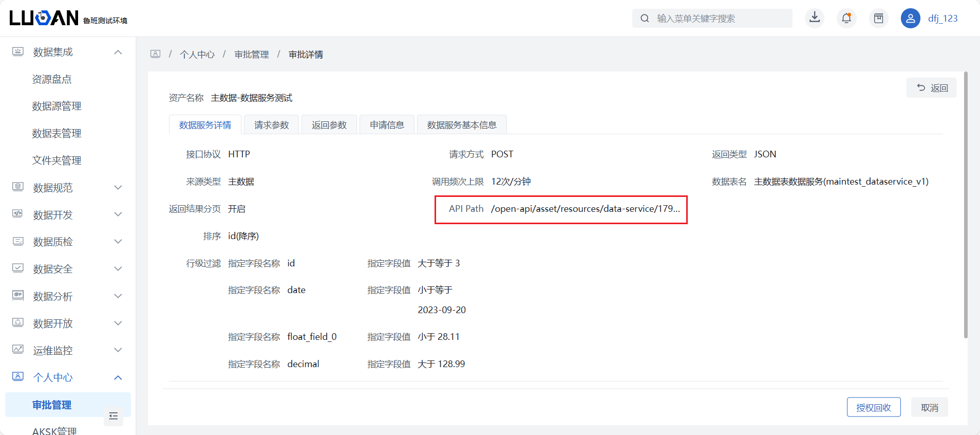Click the download icon in header
The width and height of the screenshot is (980, 435).
[x=815, y=18]
